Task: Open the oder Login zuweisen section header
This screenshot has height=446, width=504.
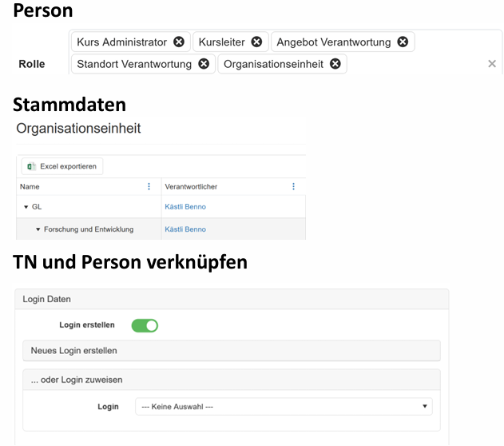Action: [x=232, y=380]
